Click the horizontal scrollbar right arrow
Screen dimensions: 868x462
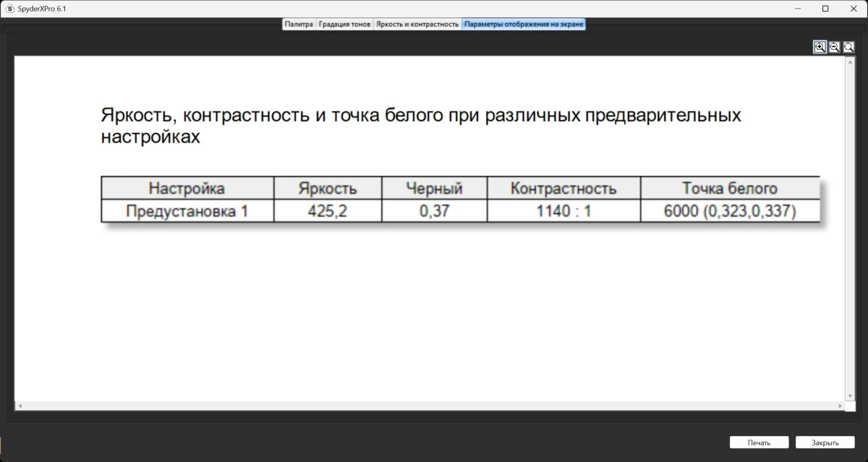click(x=839, y=406)
